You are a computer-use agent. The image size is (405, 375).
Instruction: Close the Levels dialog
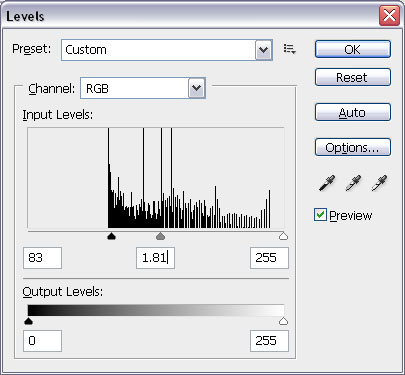tap(389, 16)
